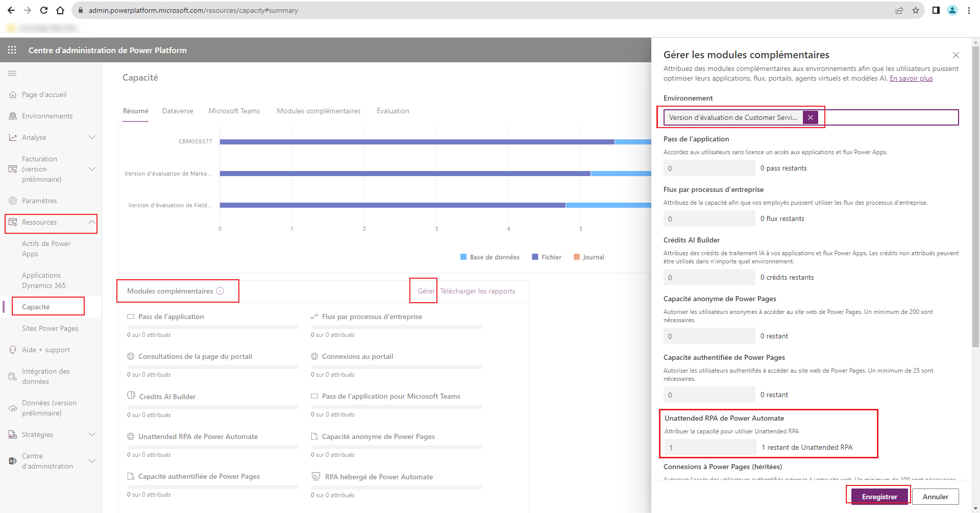
Task: Click the Journal legend swatch
Action: 577,257
